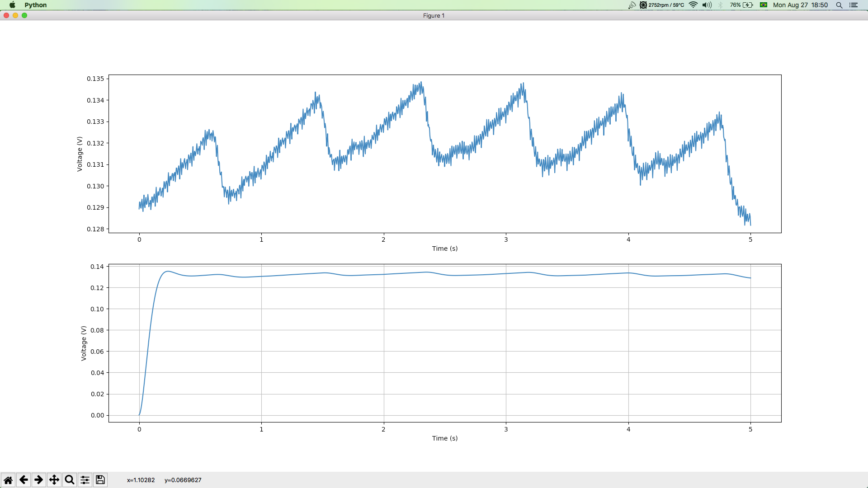Click x-axis tick 5 on the top plot
The width and height of the screenshot is (868, 488).
point(750,239)
